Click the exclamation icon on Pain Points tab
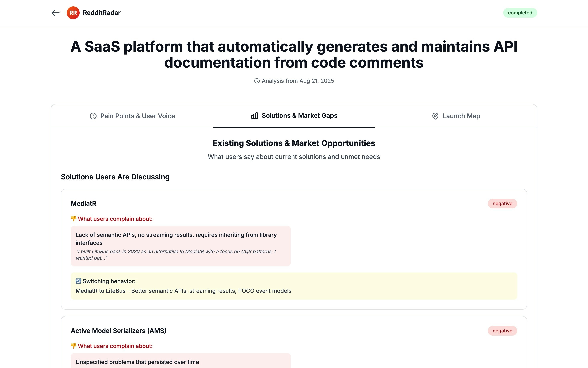Image resolution: width=588 pixels, height=368 pixels. (93, 116)
